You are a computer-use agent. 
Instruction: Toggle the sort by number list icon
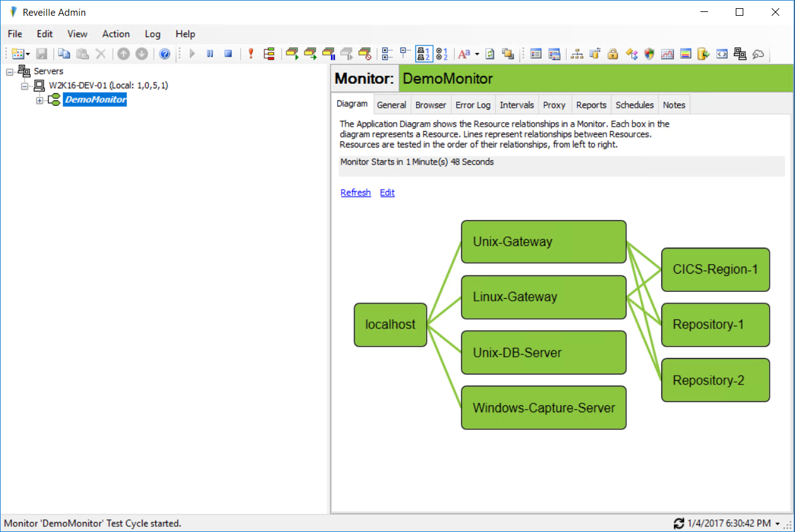[441, 54]
